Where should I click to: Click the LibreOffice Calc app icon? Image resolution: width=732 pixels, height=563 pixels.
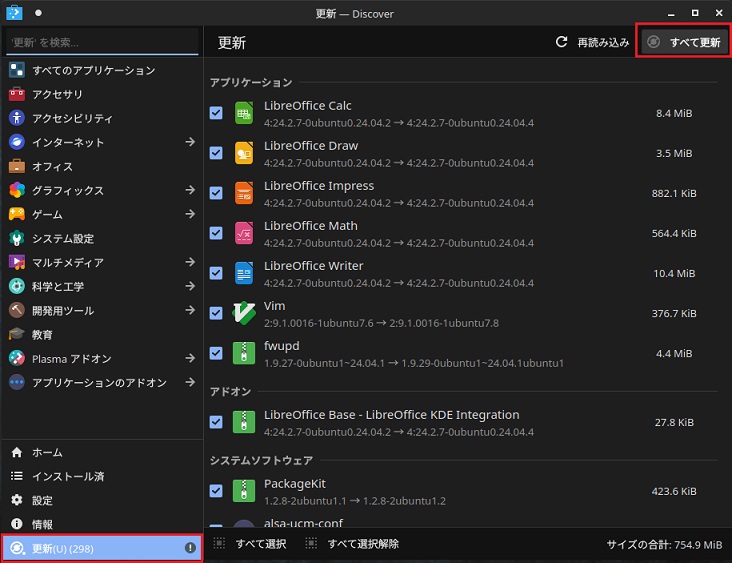244,113
